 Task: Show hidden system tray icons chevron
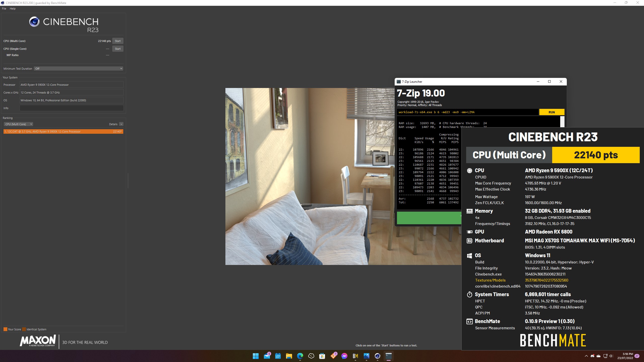pos(586,356)
